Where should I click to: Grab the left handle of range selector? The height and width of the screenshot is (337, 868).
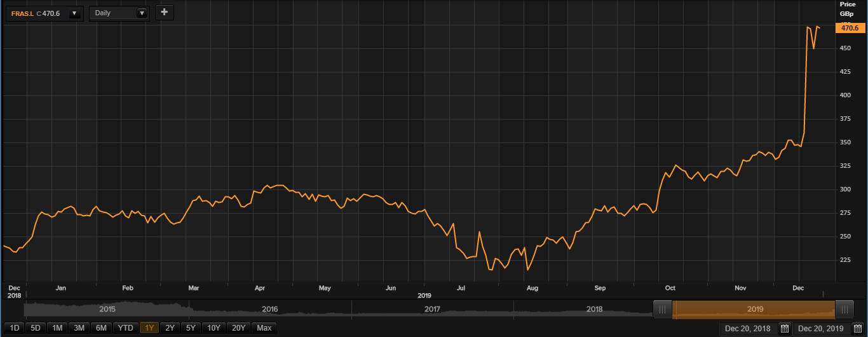(663, 310)
